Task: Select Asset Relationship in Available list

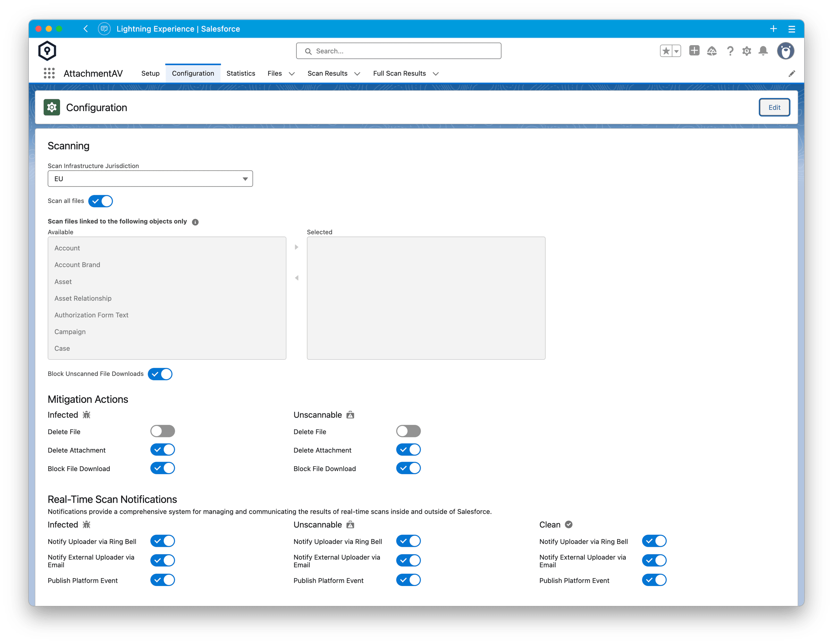Action: pyautogui.click(x=167, y=298)
